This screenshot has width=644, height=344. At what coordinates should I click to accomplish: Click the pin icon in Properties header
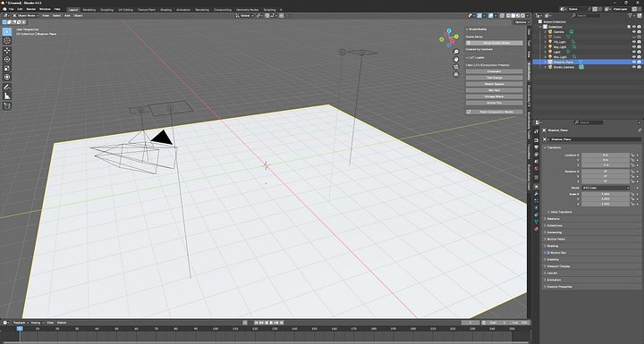point(640,130)
